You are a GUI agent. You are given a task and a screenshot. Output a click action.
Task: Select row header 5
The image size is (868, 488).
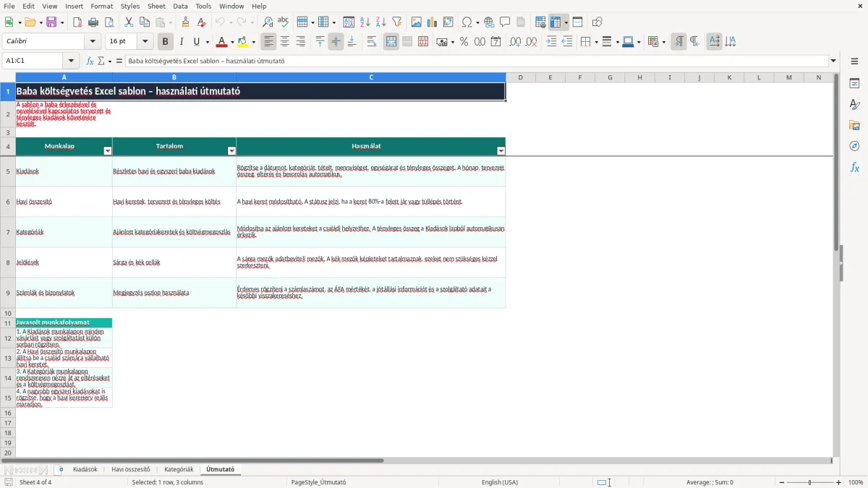click(8, 171)
